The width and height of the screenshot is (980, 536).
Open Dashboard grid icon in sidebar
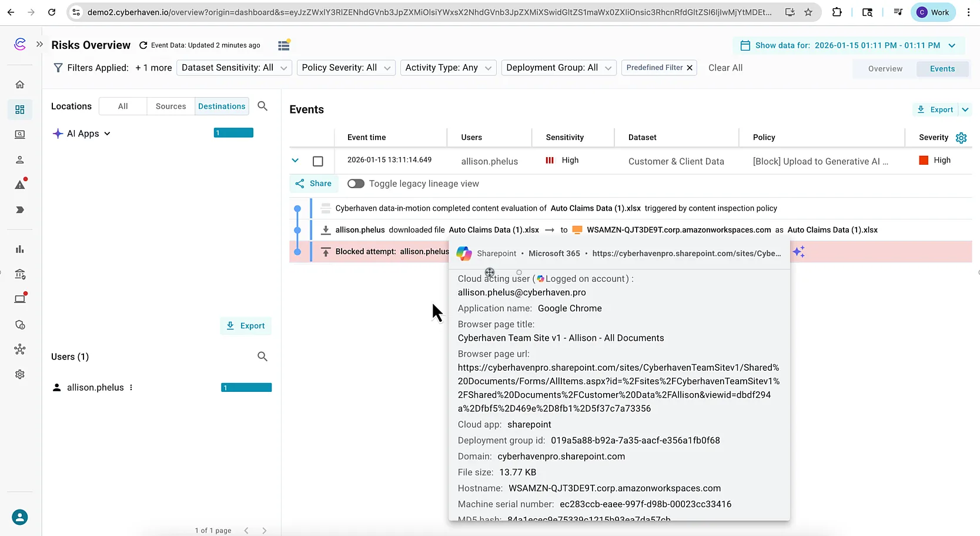click(20, 109)
